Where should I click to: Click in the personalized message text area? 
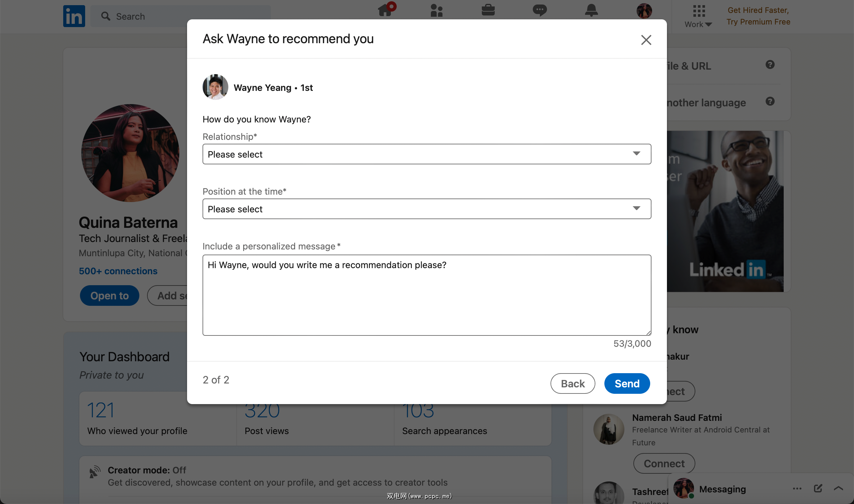point(426,295)
